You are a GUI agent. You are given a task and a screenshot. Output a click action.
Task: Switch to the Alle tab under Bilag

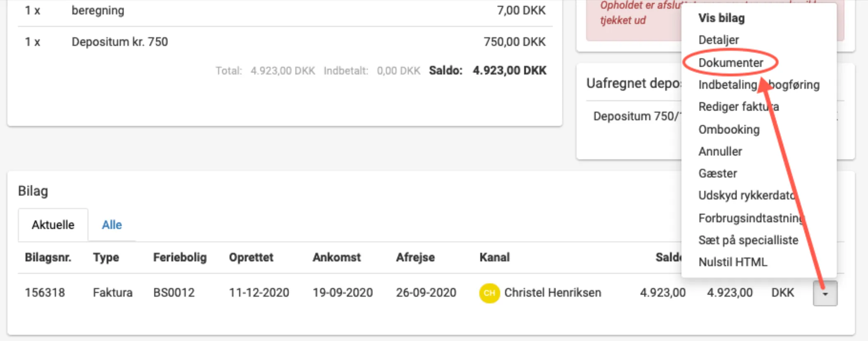click(x=112, y=225)
